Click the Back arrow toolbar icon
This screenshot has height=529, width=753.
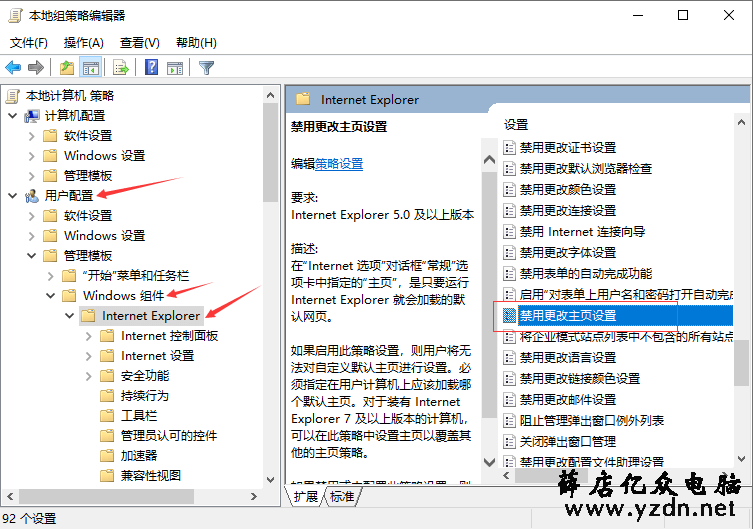tap(13, 68)
